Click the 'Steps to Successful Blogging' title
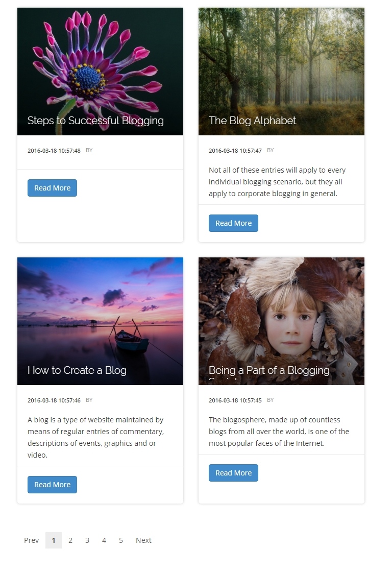 click(x=95, y=121)
